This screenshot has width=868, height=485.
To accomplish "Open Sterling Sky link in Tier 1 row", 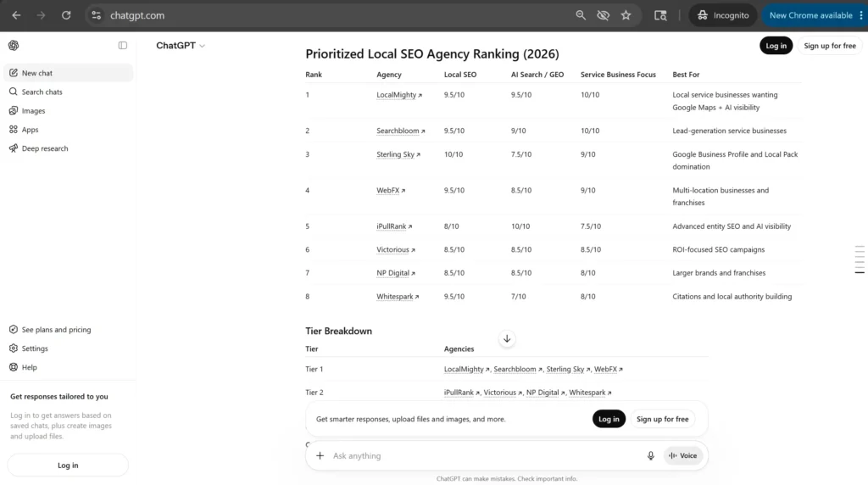I will 568,370.
